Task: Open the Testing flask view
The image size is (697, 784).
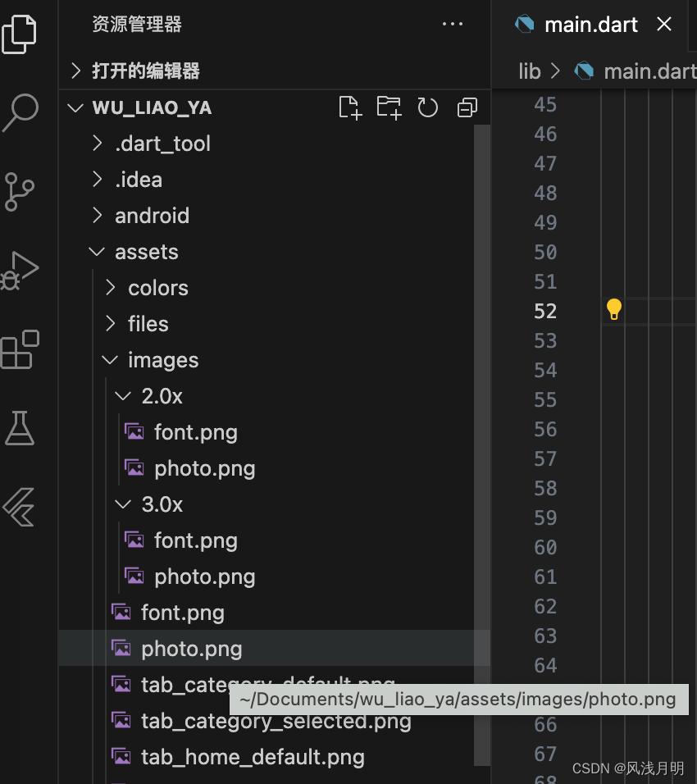Action: click(20, 428)
